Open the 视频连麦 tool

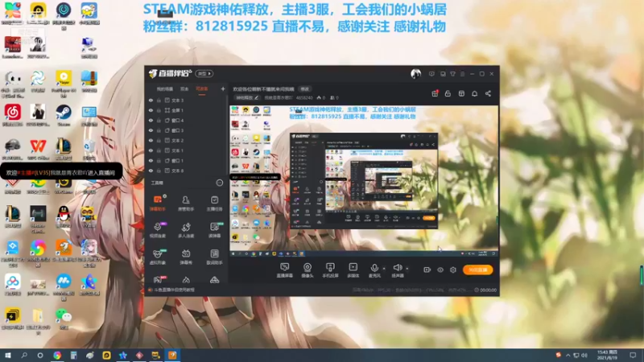click(x=157, y=230)
